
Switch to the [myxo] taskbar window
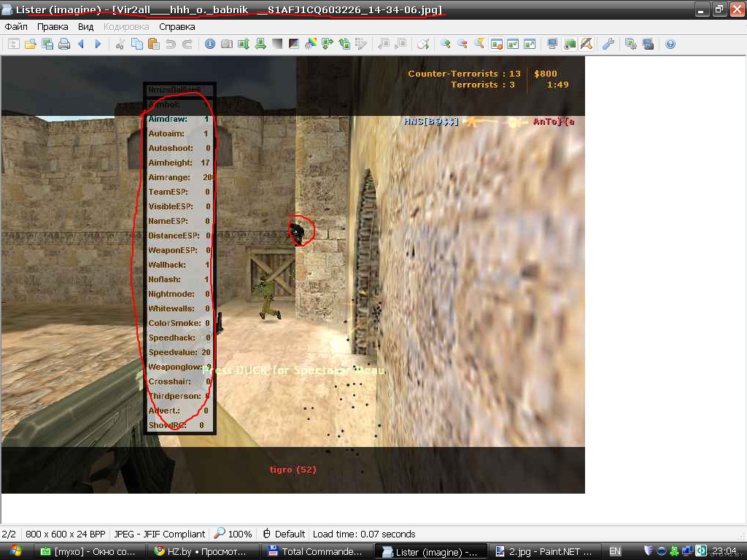point(90,551)
